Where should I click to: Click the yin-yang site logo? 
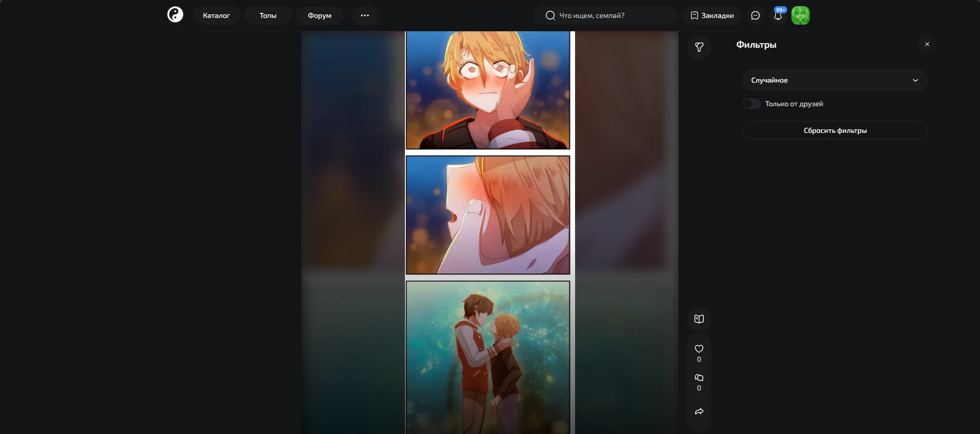point(175,15)
